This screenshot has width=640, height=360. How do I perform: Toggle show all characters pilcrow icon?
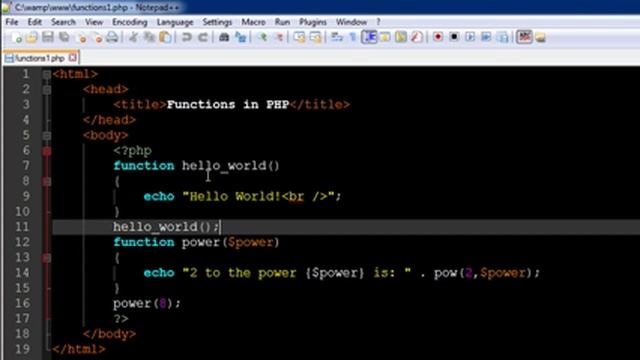353,37
